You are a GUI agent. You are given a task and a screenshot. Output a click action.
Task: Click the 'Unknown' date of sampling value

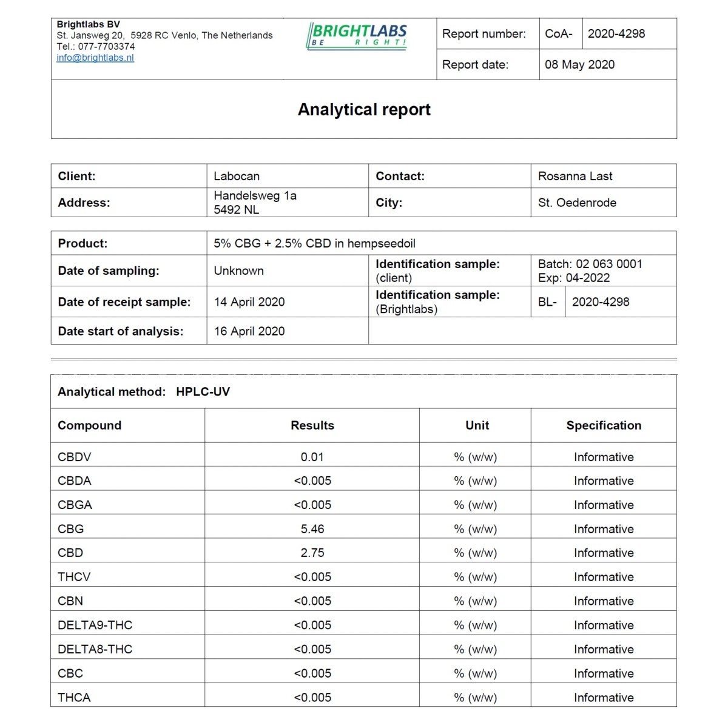click(x=238, y=271)
